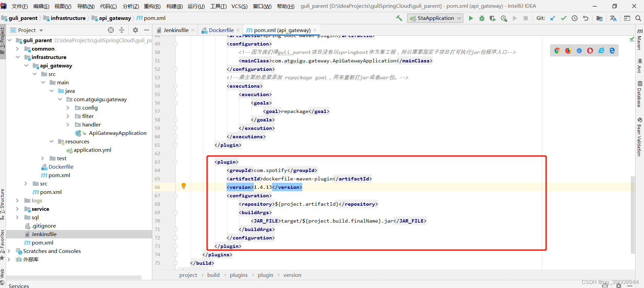Open the VCS(S) menu
Screen dimensions: 644x288
click(239, 6)
